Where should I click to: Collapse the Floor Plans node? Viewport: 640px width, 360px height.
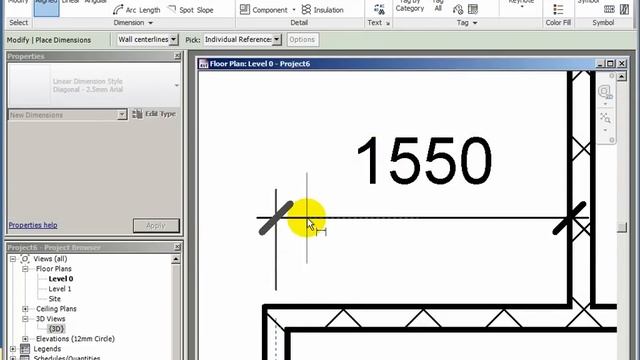25,269
